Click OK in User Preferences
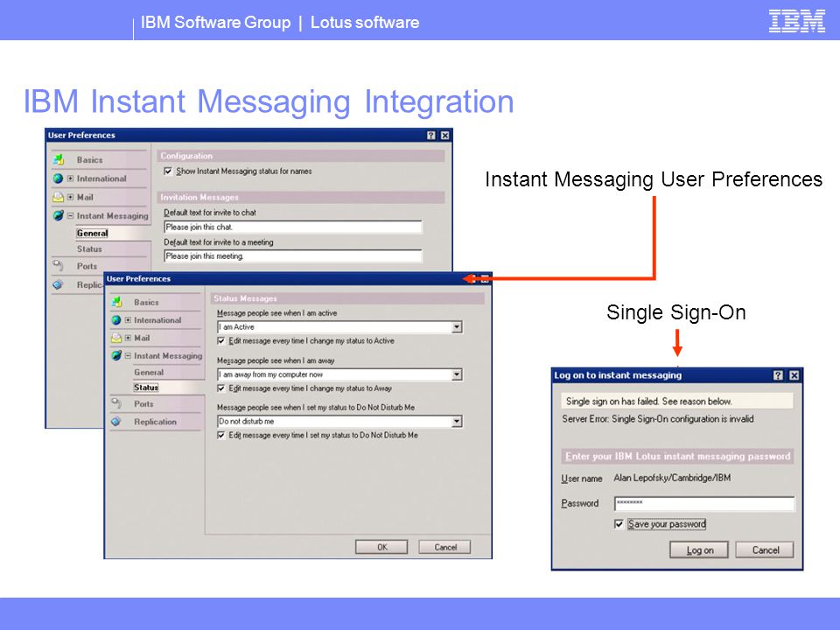840x630 pixels. click(382, 547)
